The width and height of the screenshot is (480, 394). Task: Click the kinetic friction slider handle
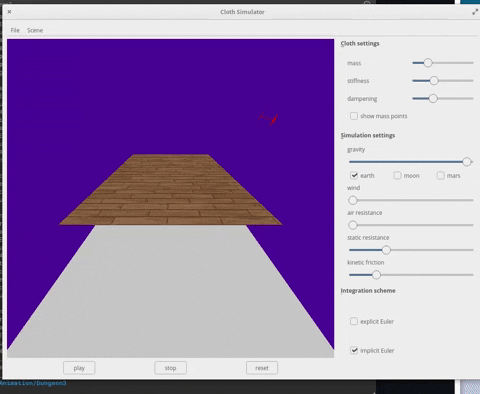[x=376, y=275]
